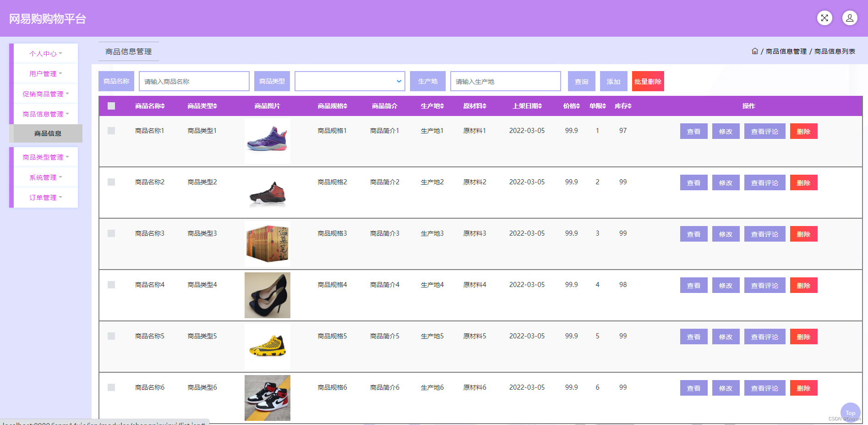
Task: Check the box for 商品名称1 row
Action: (111, 131)
